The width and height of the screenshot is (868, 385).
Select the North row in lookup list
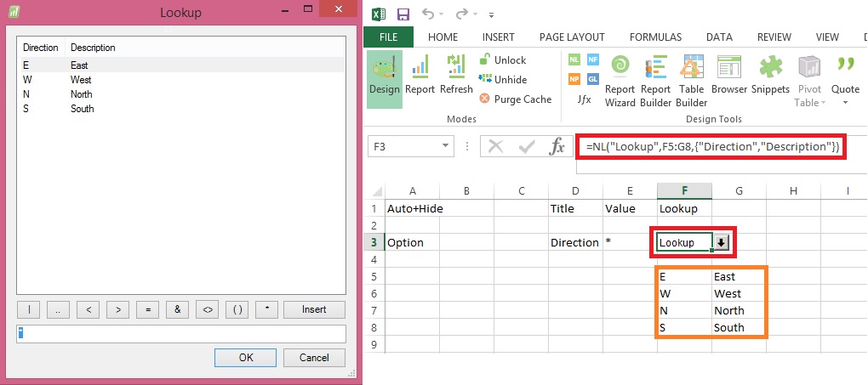click(81, 94)
